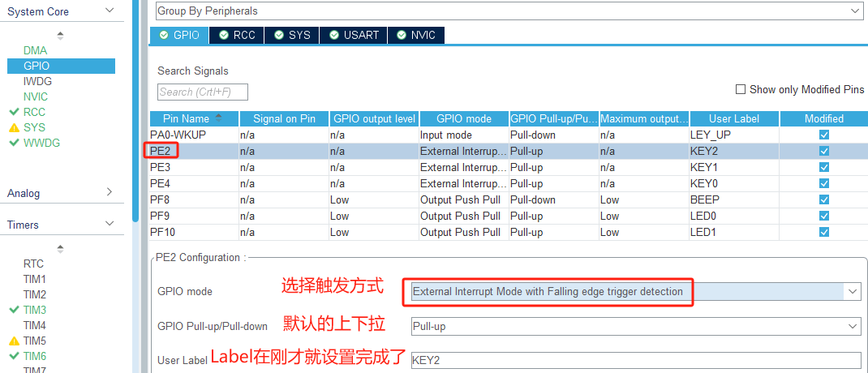Select GPIO in System Core list
The width and height of the screenshot is (868, 373).
point(61,66)
